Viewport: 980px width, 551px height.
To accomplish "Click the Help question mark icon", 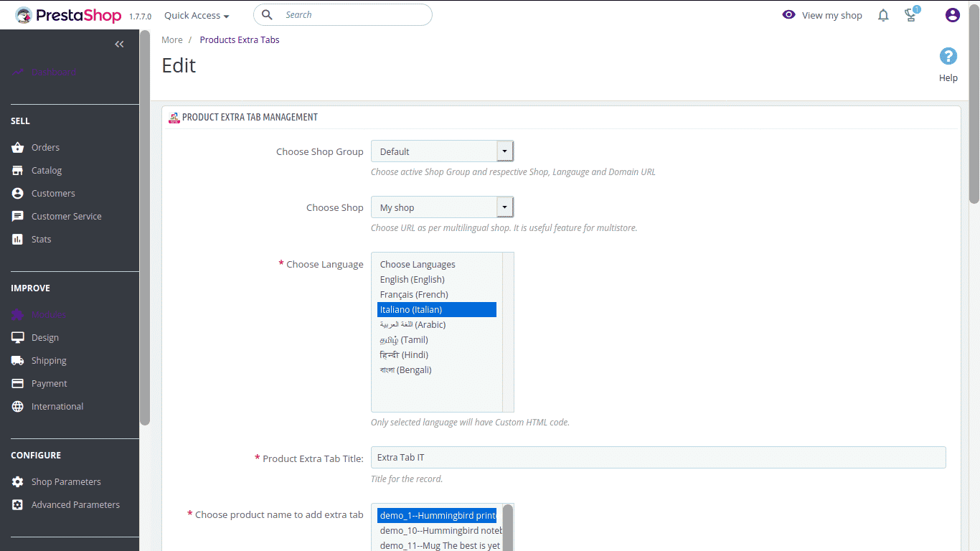I will [948, 57].
